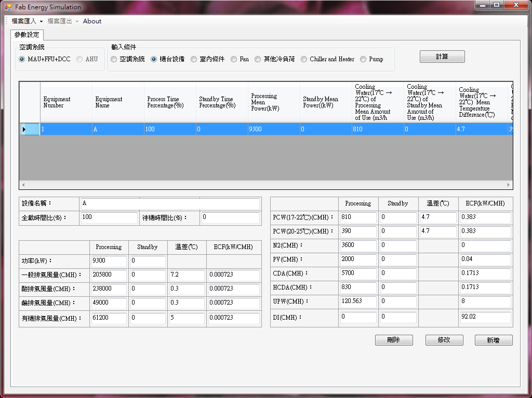The width and height of the screenshot is (532, 398).
Task: Click the DI(CMH) ECF field
Action: (x=485, y=318)
